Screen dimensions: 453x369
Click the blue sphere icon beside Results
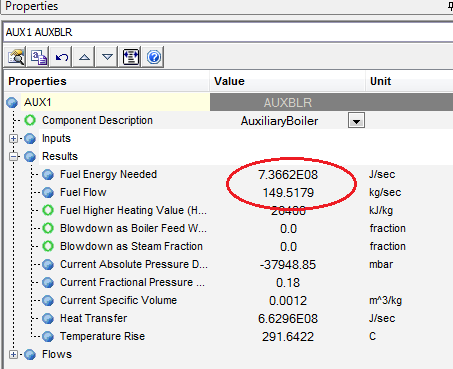(30, 156)
